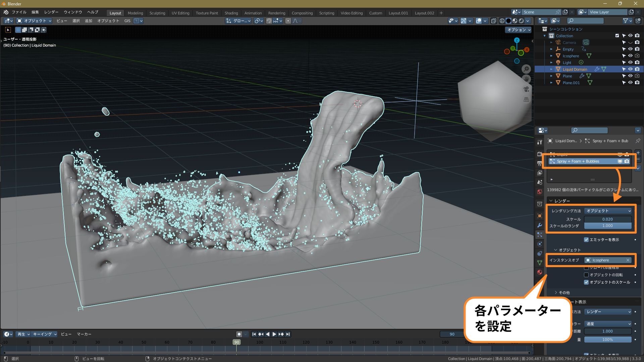The image size is (644, 362).
Task: Switch viewport to wireframe shading
Action: click(502, 21)
